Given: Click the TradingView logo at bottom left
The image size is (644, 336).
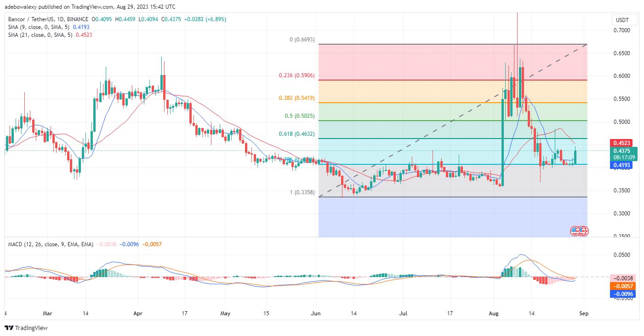Looking at the screenshot, I should pyautogui.click(x=26, y=328).
